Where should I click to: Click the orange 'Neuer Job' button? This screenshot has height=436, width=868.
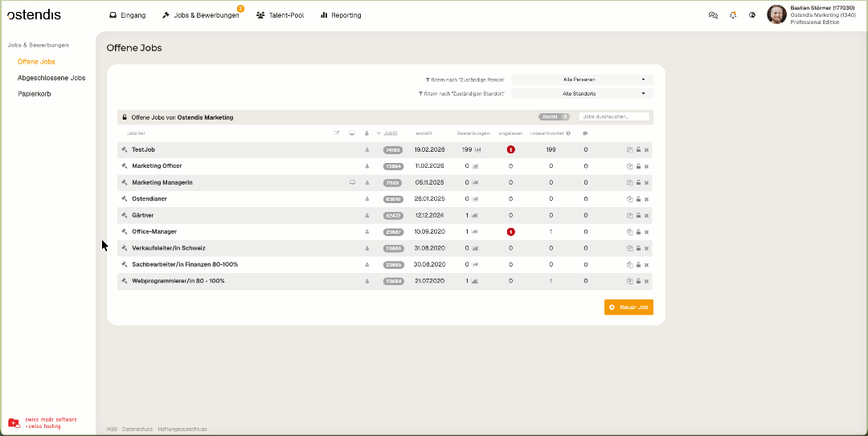pyautogui.click(x=628, y=307)
